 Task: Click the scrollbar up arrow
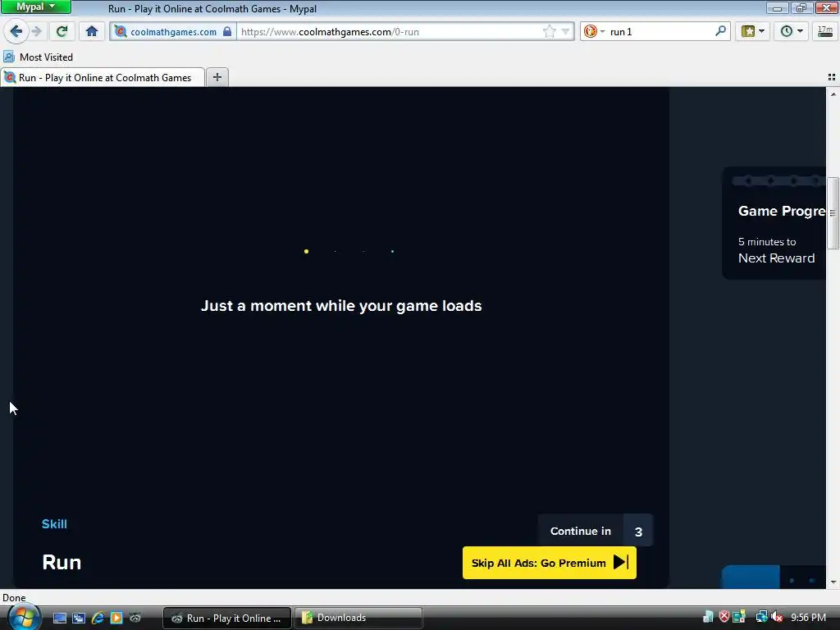(x=833, y=94)
